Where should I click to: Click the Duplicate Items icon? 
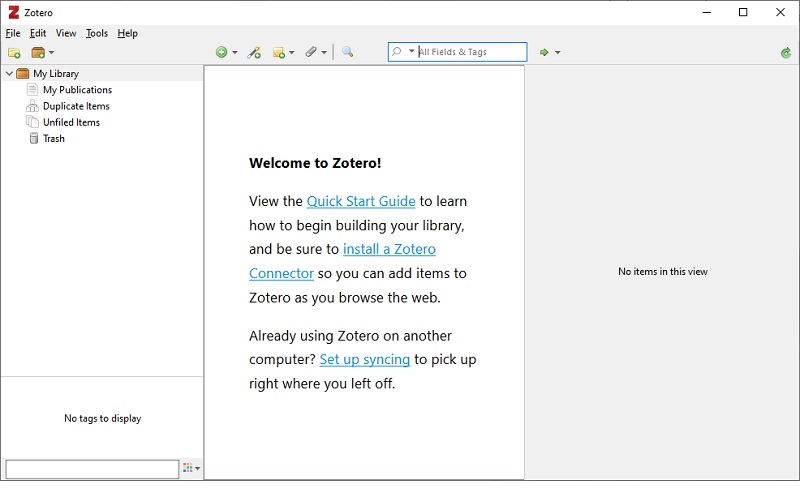tap(32, 106)
